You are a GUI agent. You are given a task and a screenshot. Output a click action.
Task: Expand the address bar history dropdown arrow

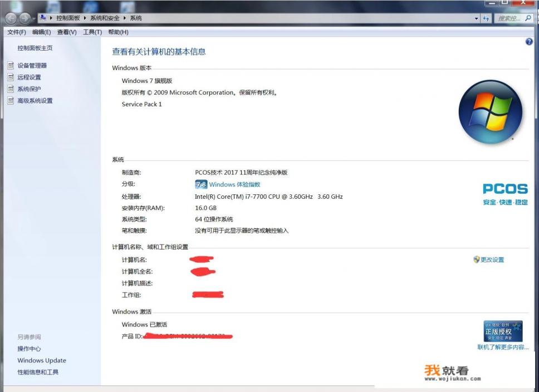coord(477,18)
